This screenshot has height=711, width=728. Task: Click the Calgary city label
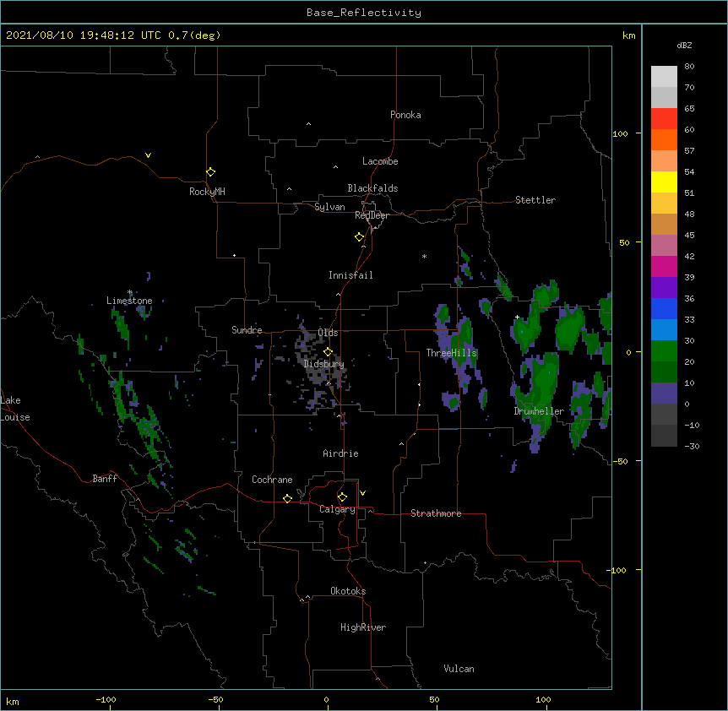click(x=337, y=509)
